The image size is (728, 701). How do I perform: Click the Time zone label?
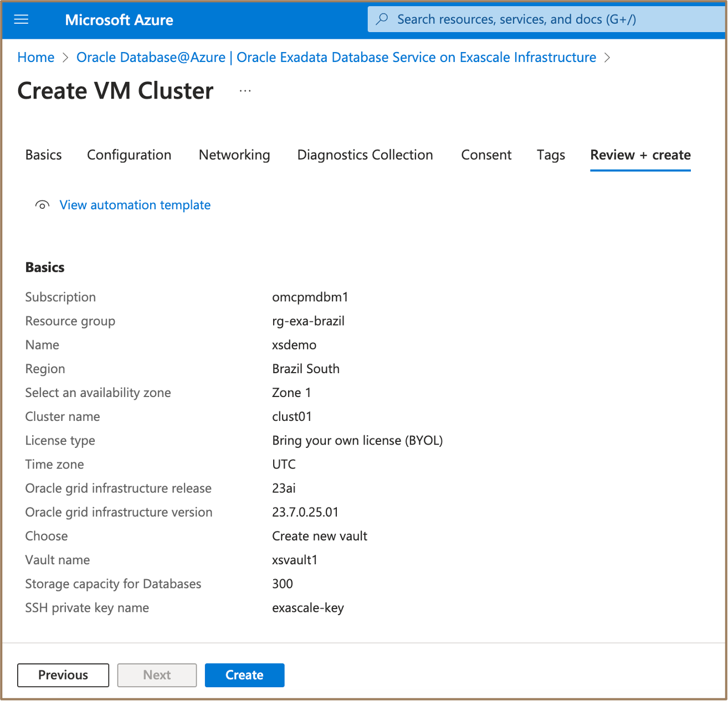click(55, 465)
